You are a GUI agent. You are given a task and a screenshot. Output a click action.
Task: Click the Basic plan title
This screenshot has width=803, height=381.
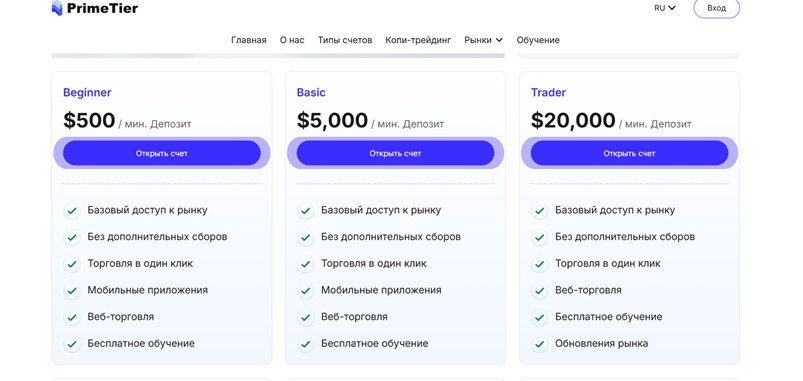coord(311,93)
